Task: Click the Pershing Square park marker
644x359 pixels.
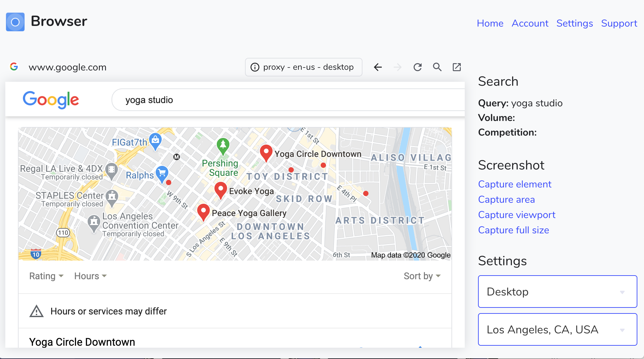Action: tap(223, 147)
